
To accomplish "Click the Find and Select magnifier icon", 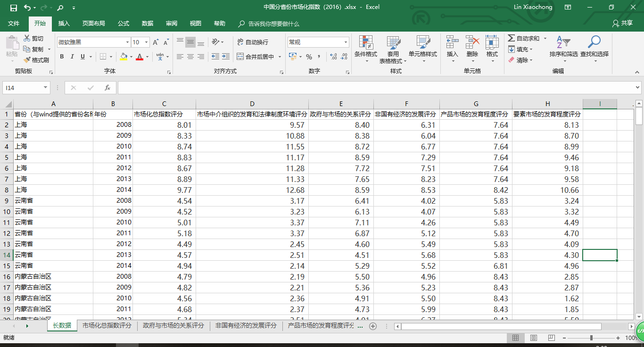I will [594, 42].
